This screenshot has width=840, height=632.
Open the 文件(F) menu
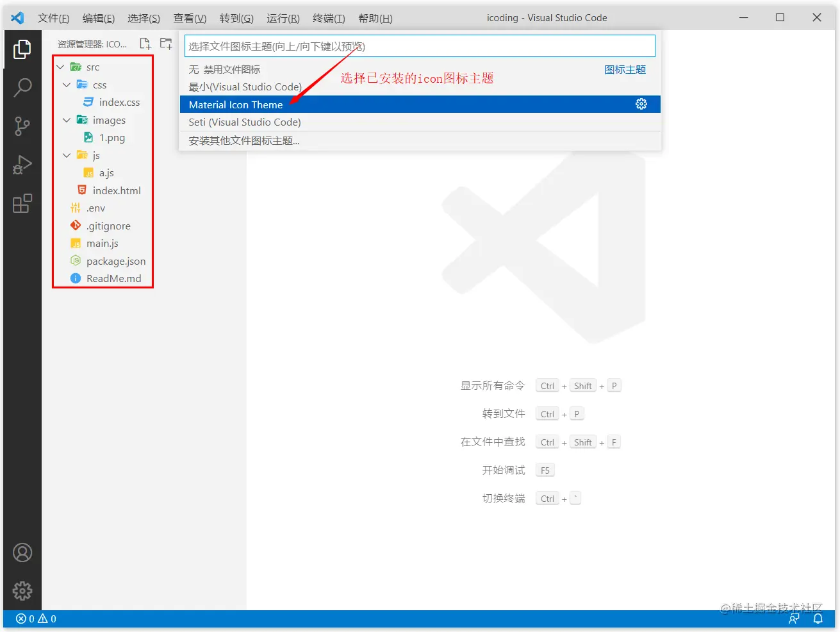(53, 18)
